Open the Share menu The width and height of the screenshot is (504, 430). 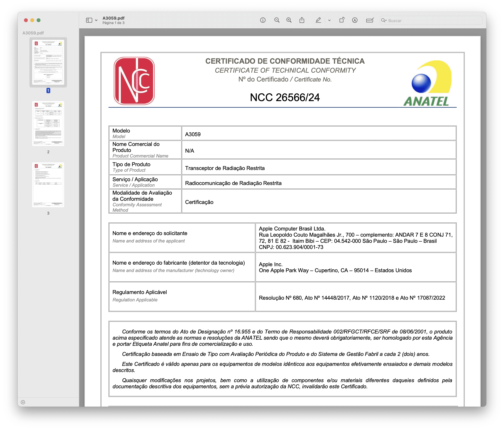pyautogui.click(x=302, y=20)
